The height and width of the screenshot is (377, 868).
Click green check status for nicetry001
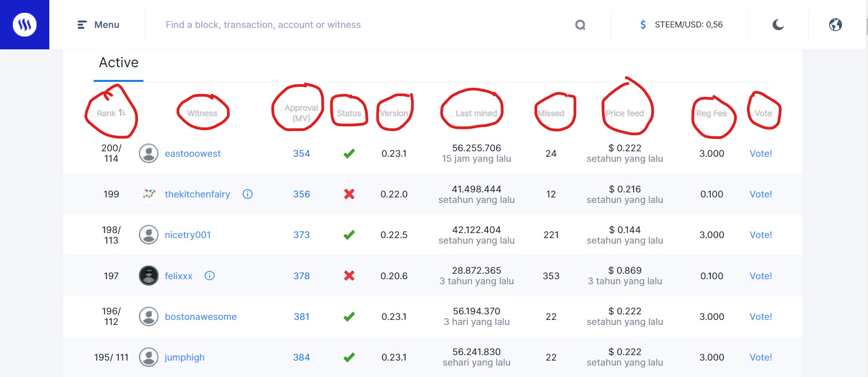click(x=349, y=235)
